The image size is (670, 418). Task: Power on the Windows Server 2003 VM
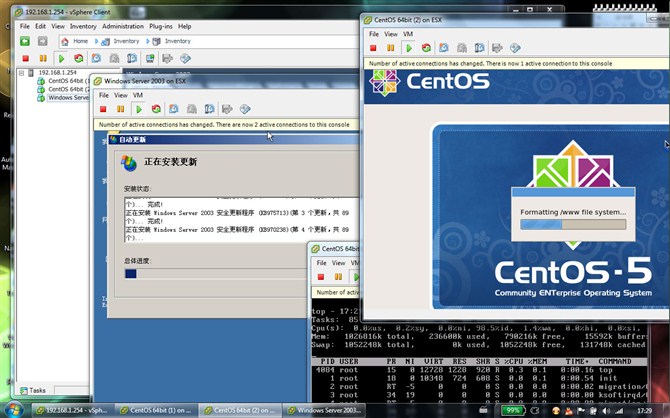(138, 109)
